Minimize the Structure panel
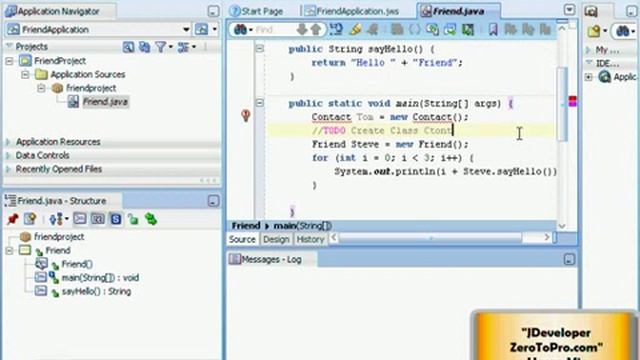Viewport: 640px width, 360px height. (x=213, y=201)
